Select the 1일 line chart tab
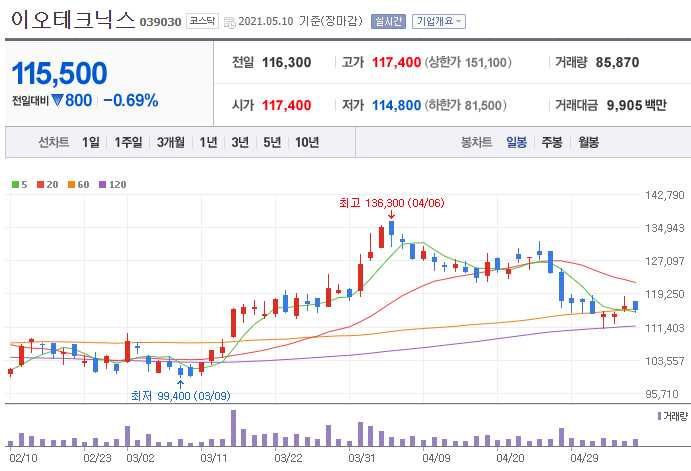The width and height of the screenshot is (691, 471). (x=91, y=142)
